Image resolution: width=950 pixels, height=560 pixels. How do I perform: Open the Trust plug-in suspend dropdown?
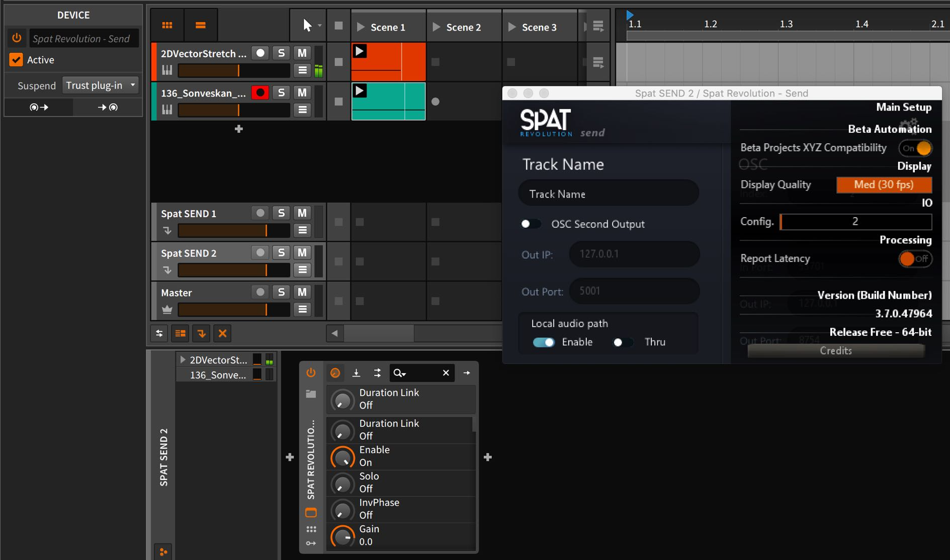pyautogui.click(x=101, y=85)
